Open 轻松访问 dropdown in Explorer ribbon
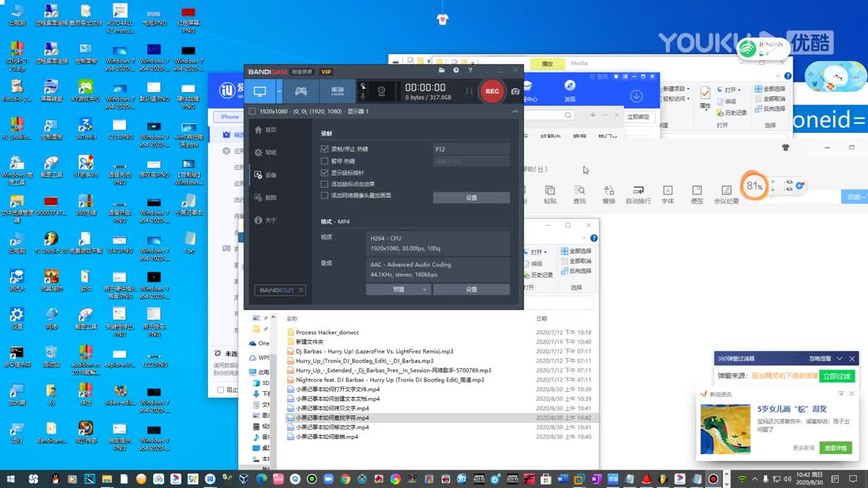 click(x=676, y=99)
